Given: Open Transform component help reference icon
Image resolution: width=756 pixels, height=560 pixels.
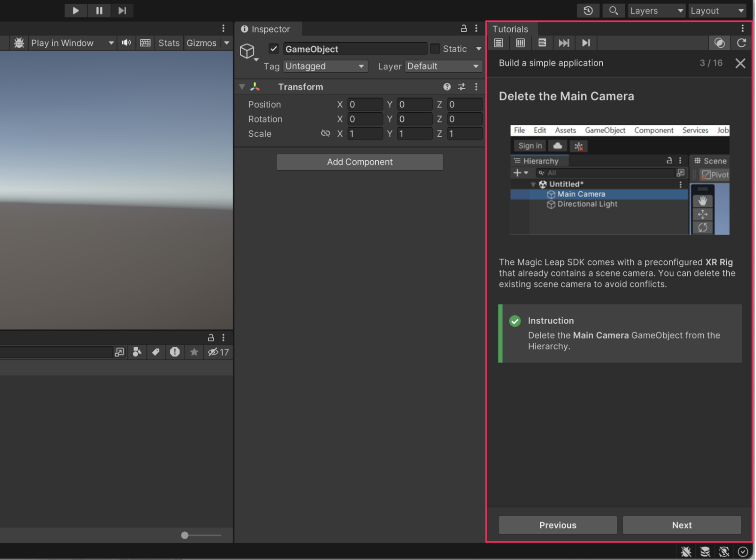Looking at the screenshot, I should click(x=447, y=87).
